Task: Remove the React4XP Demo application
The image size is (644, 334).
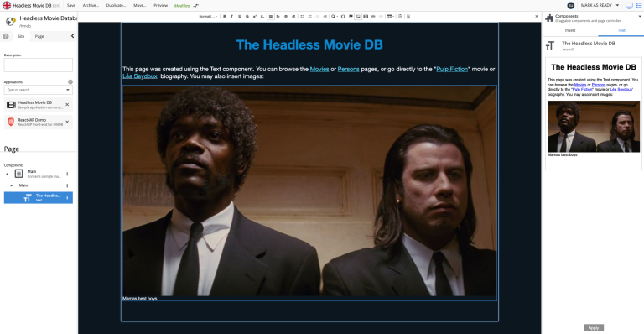Action: [67, 122]
